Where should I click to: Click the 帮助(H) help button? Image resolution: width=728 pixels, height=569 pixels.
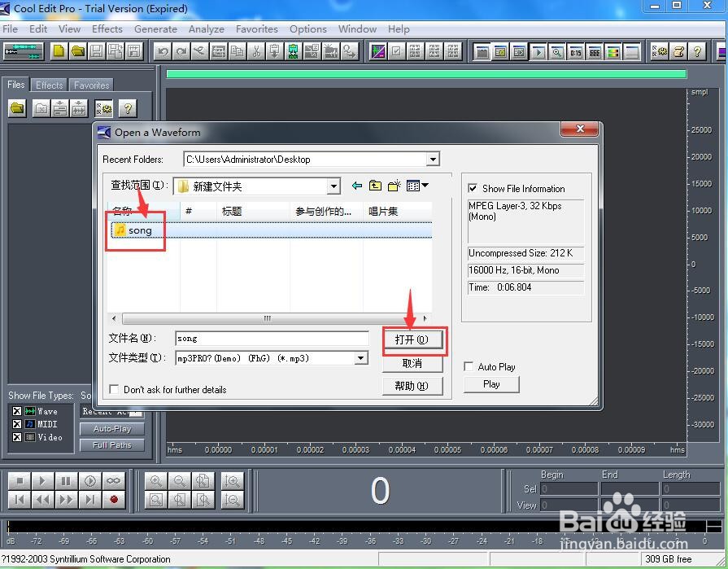(x=412, y=386)
